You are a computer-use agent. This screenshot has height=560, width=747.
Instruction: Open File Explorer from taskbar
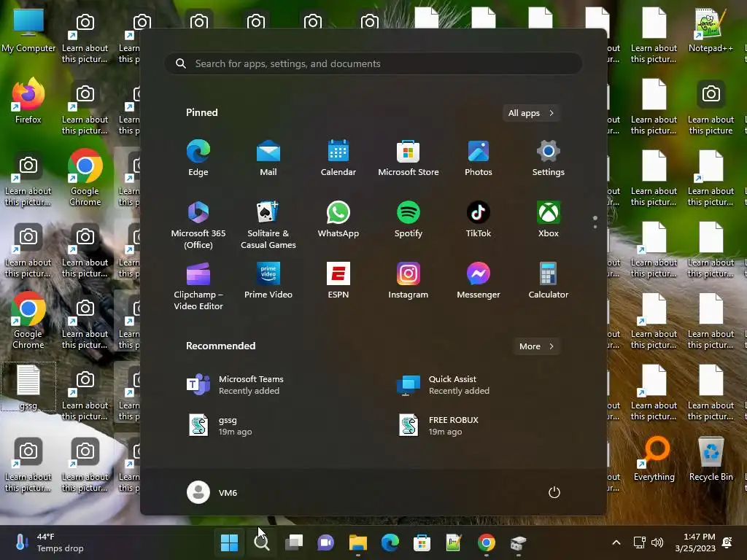tap(357, 542)
